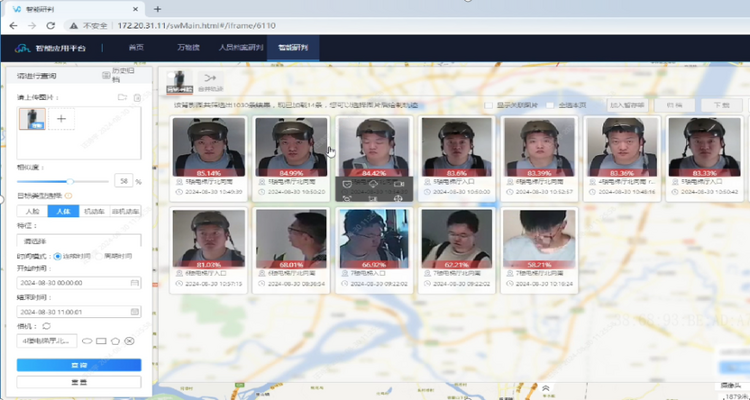This screenshot has width=750, height=400.
Task: Click the refresh icon next to camera label
Action: point(46,326)
